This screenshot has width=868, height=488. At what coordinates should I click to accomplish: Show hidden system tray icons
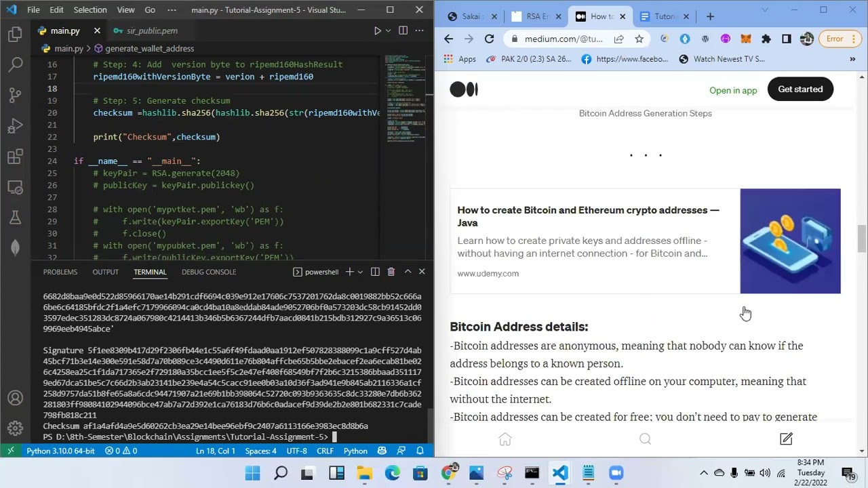pyautogui.click(x=704, y=473)
